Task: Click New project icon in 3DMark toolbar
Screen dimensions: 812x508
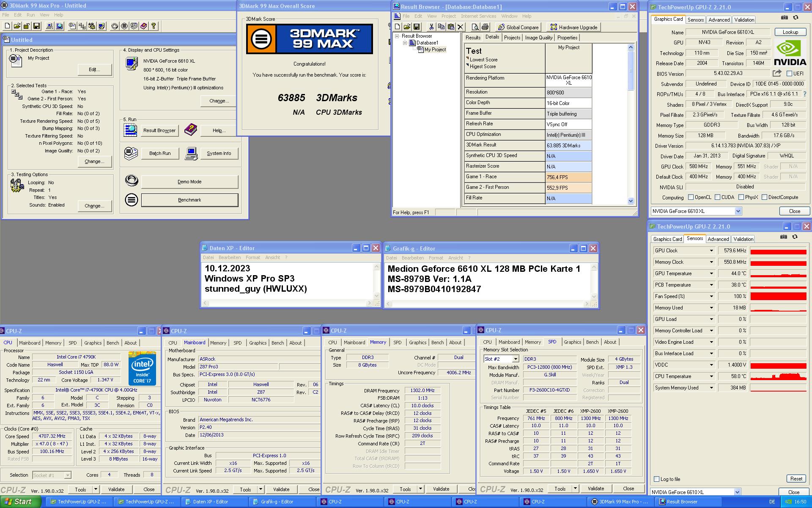Action: click(7, 26)
